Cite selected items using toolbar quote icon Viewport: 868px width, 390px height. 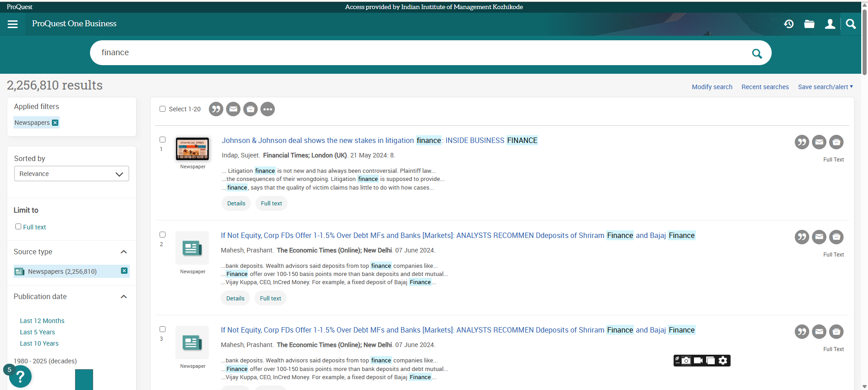(x=216, y=109)
